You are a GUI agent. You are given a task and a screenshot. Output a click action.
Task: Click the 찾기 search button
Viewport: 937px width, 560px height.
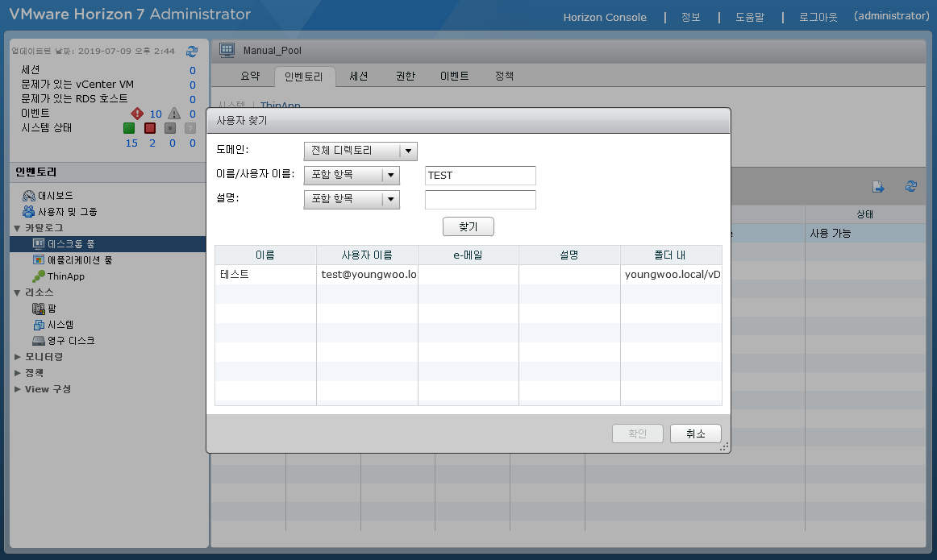tap(468, 227)
